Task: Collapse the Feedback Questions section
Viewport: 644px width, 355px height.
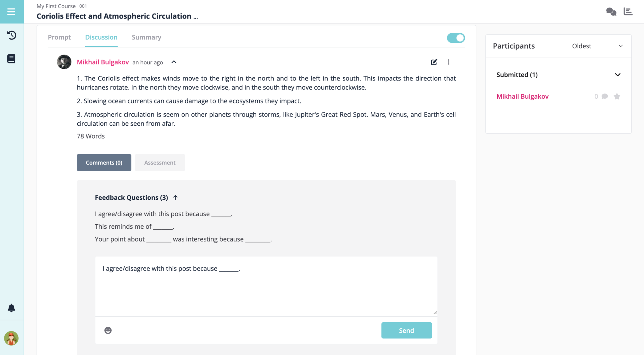Action: (x=175, y=197)
